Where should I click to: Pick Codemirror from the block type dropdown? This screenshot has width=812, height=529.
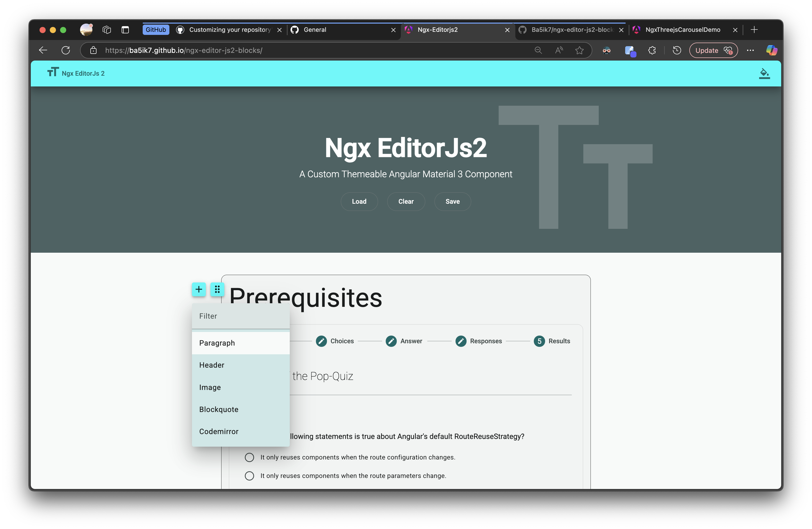coord(219,431)
